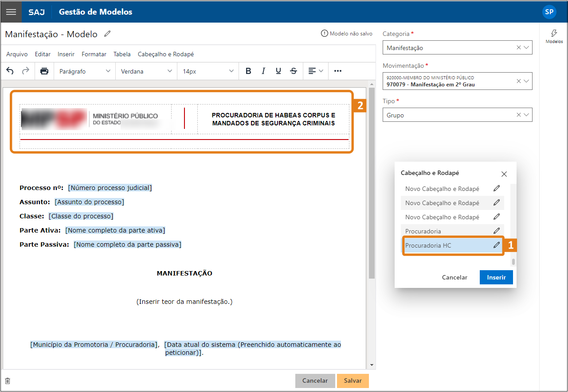Viewport: 568px width, 392px height.
Task: Apply italic formatting
Action: tap(263, 71)
